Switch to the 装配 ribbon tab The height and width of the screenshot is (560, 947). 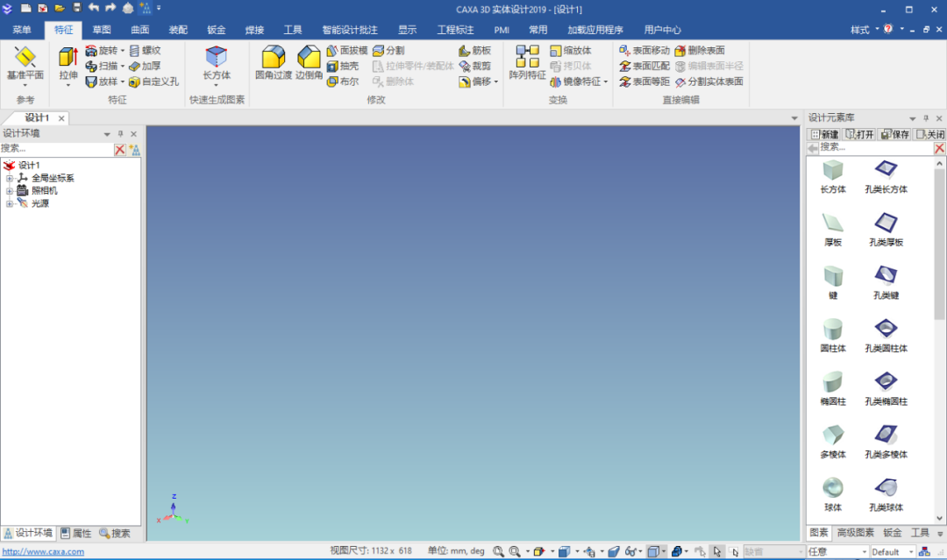(x=177, y=30)
